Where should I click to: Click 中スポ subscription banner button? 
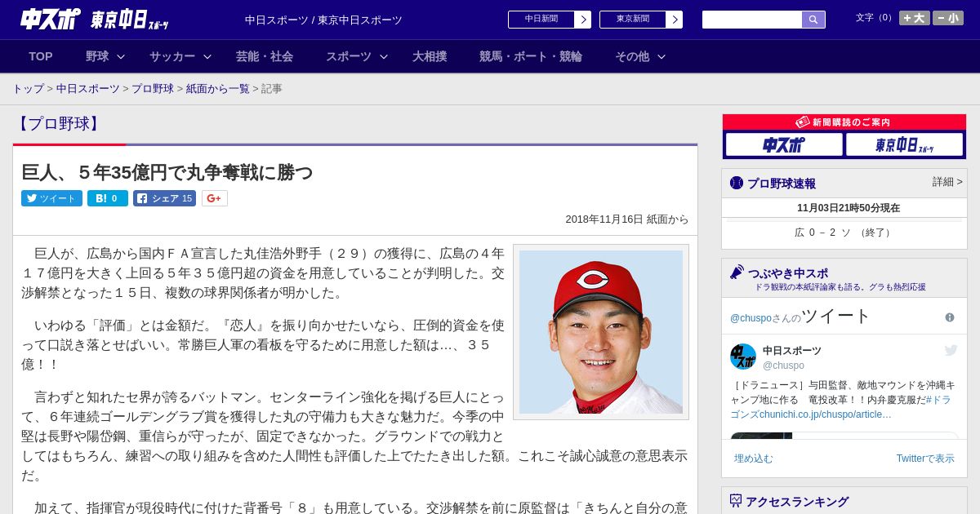(784, 144)
